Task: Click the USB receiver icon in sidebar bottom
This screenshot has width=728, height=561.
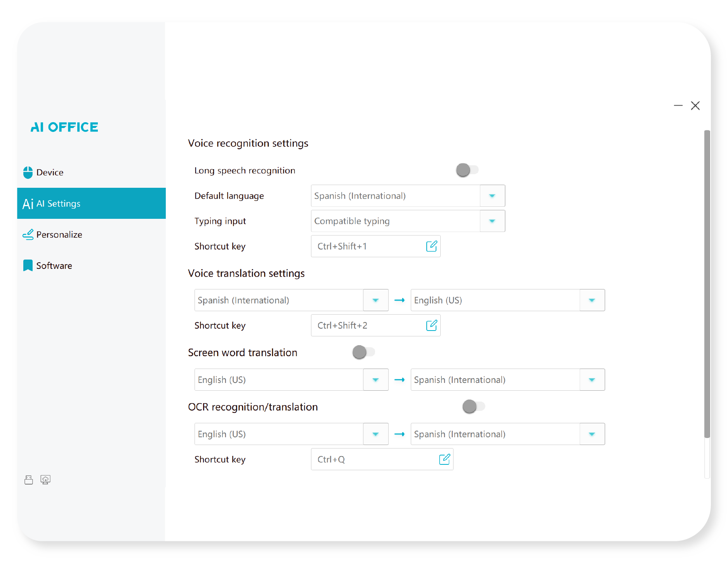Action: point(29,480)
